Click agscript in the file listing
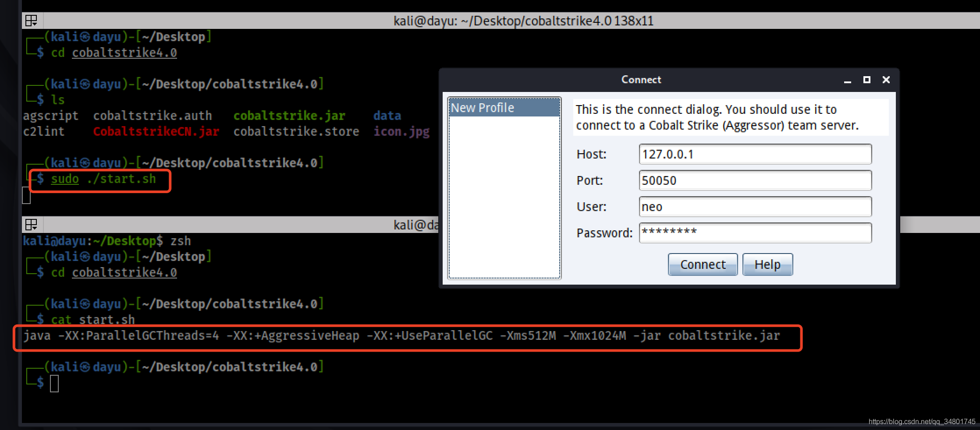Image resolution: width=980 pixels, height=430 pixels. tap(51, 116)
